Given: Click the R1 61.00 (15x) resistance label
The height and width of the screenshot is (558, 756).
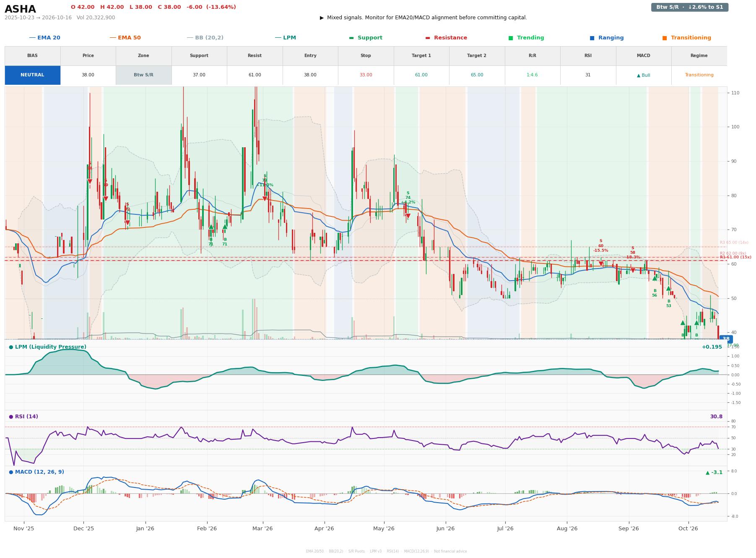Looking at the screenshot, I should [x=735, y=257].
